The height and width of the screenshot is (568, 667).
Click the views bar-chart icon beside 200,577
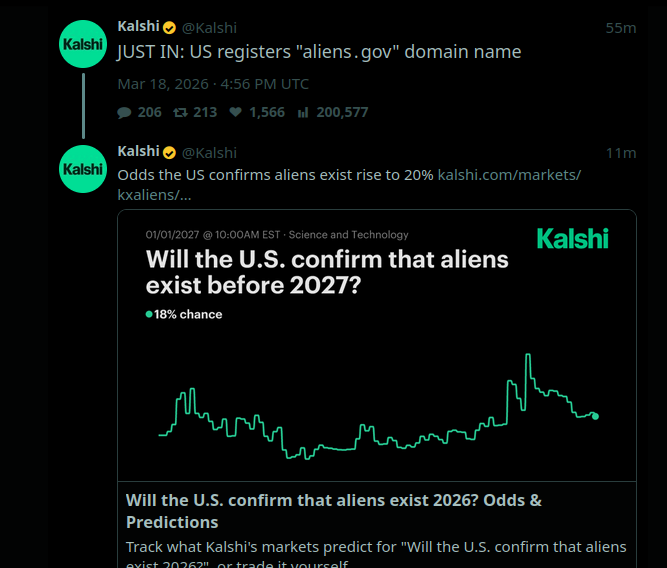(x=303, y=113)
